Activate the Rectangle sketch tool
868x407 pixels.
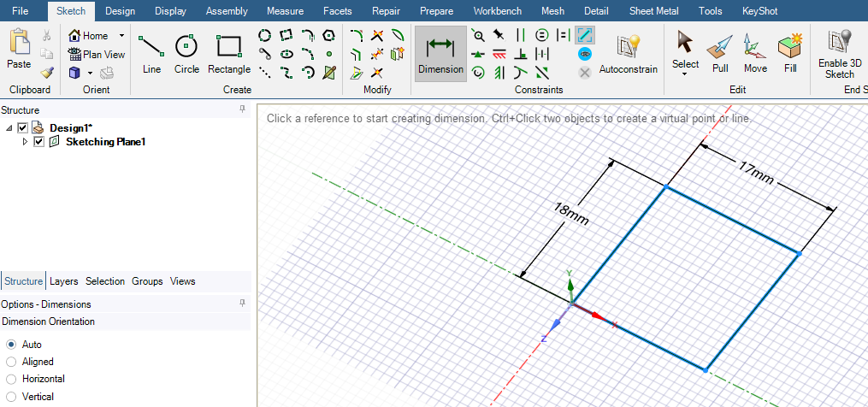[229, 53]
